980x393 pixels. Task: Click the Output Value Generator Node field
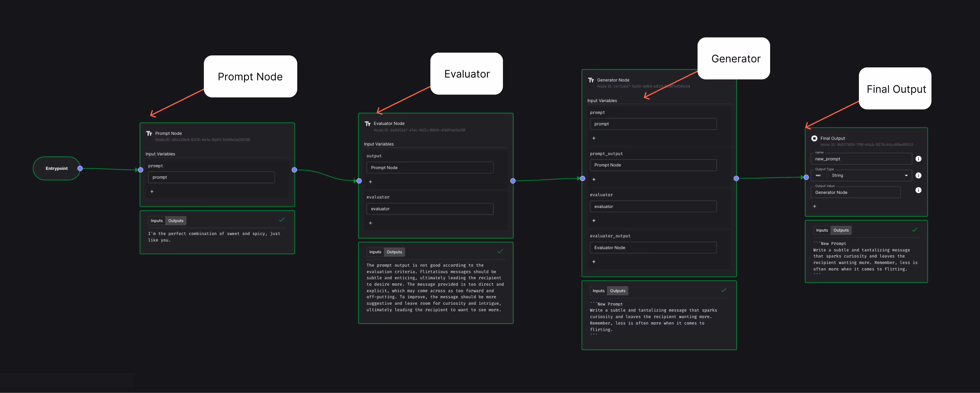click(855, 192)
